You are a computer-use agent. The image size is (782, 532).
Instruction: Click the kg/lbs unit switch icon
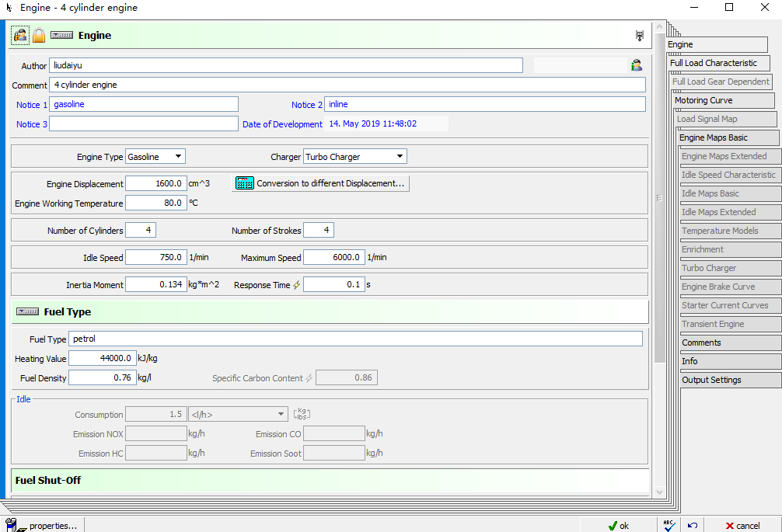tap(302, 414)
